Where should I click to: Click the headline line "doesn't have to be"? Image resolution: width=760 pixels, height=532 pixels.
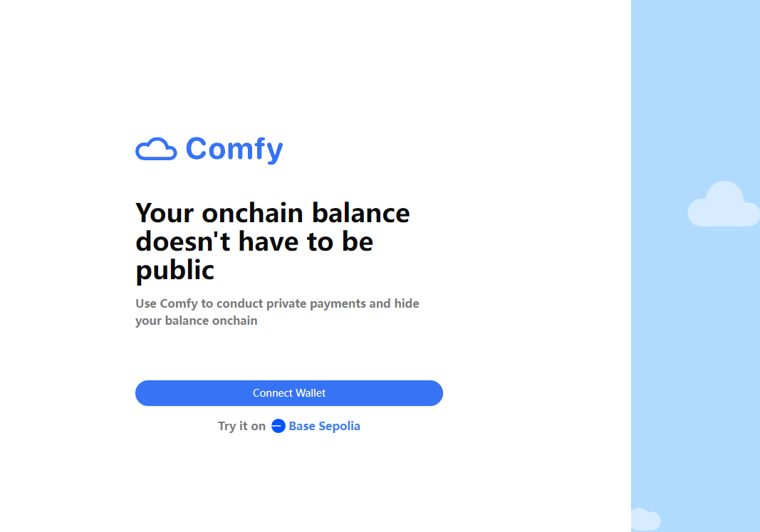[x=254, y=241]
